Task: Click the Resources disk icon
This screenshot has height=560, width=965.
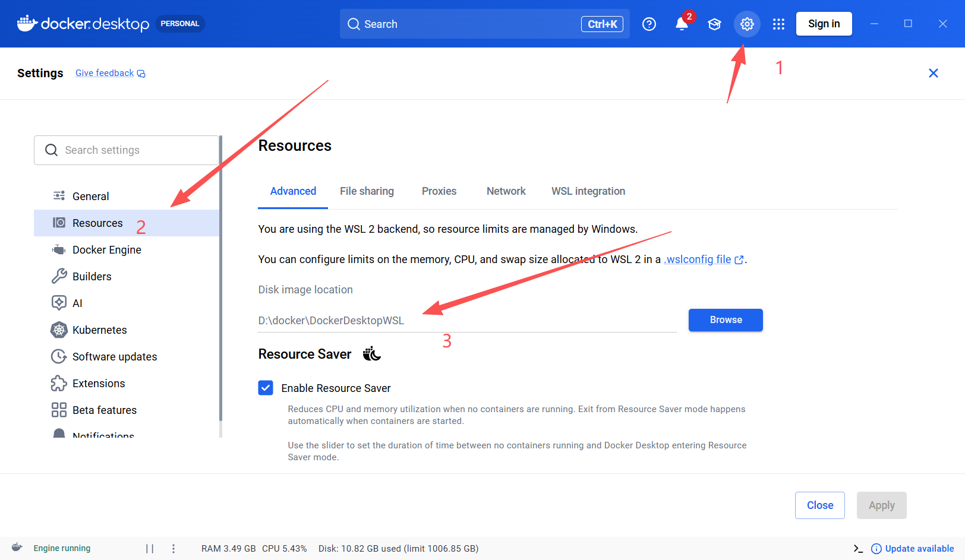Action: (x=59, y=223)
